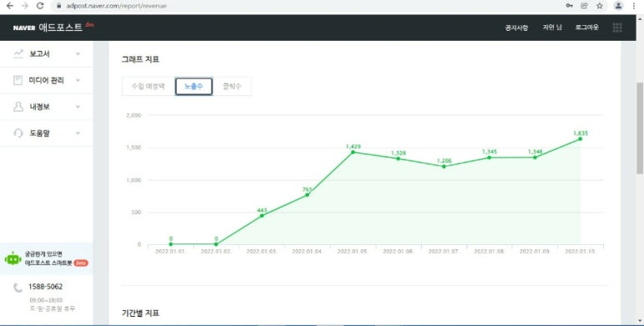Click the 미디어 관리 document icon

[x=17, y=80]
